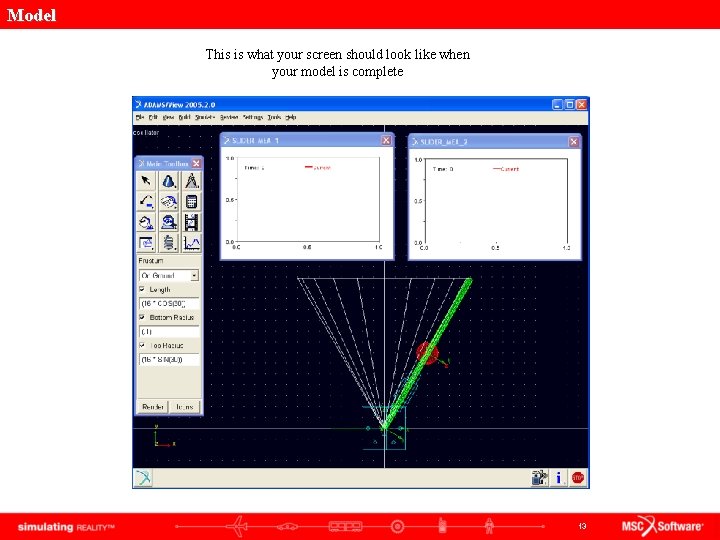This screenshot has height=540, width=720.
Task: Start the film-strip animation tool
Action: pos(191,222)
